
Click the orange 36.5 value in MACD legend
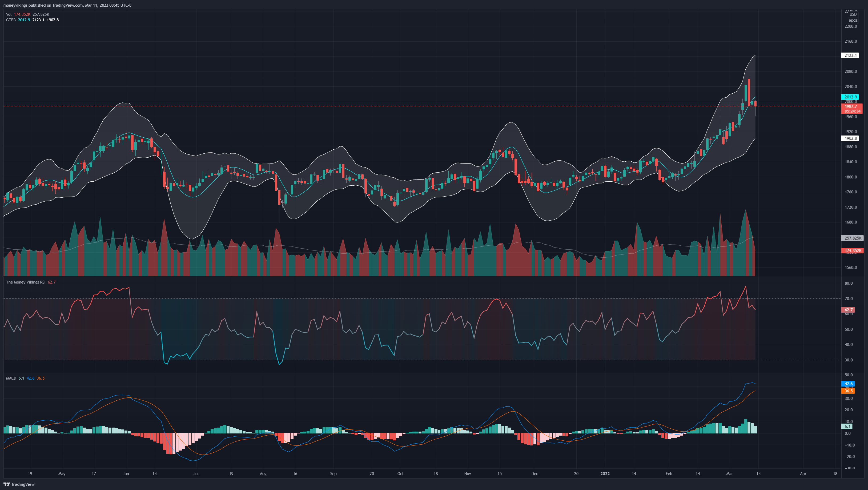click(x=41, y=378)
